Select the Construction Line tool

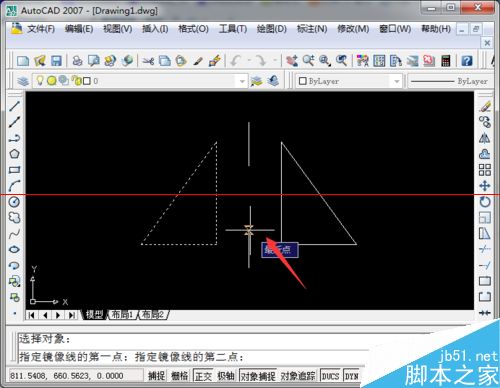click(14, 122)
